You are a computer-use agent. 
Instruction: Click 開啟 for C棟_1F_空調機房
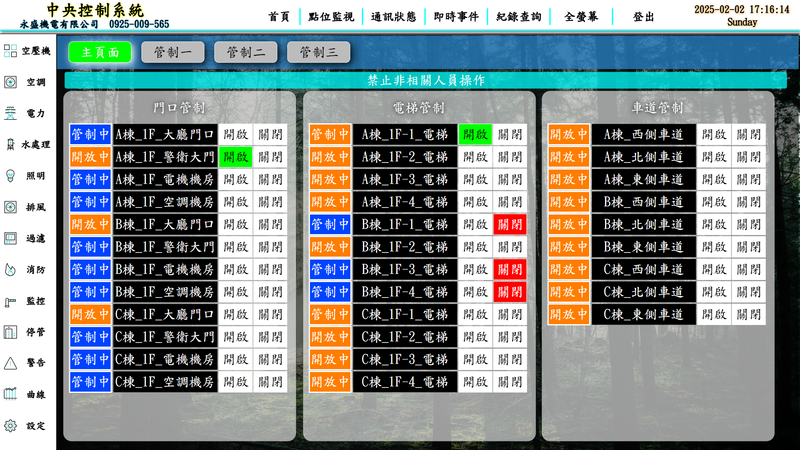pos(235,382)
